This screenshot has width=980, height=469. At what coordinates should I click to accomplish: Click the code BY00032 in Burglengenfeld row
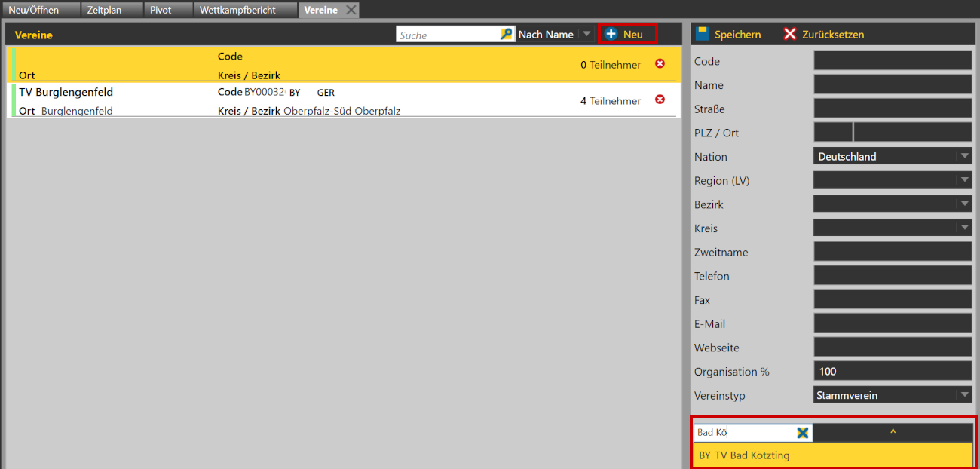pos(265,92)
